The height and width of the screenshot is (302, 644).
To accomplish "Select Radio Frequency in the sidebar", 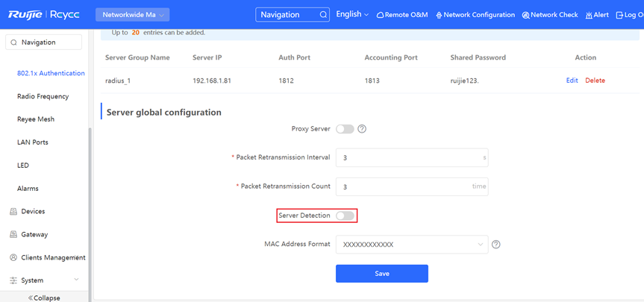I will [43, 96].
